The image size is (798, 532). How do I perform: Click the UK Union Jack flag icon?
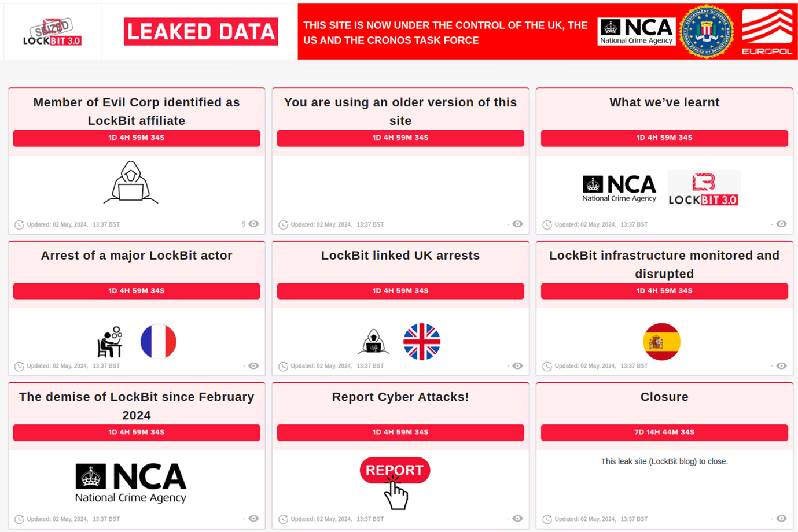pos(422,342)
